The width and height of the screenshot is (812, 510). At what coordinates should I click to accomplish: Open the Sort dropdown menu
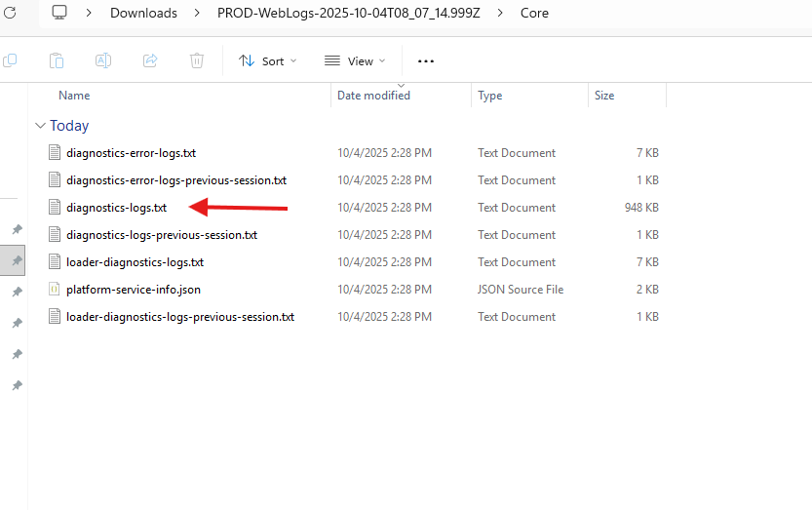(x=268, y=60)
